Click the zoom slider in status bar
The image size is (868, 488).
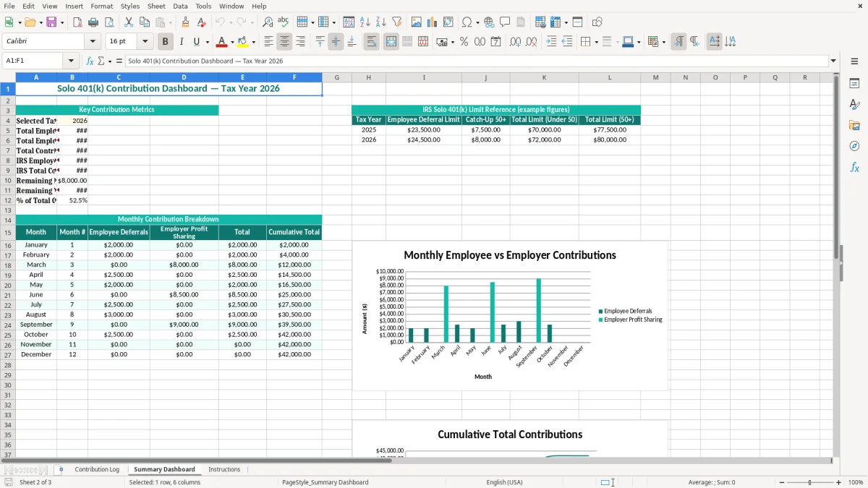pyautogui.click(x=809, y=482)
